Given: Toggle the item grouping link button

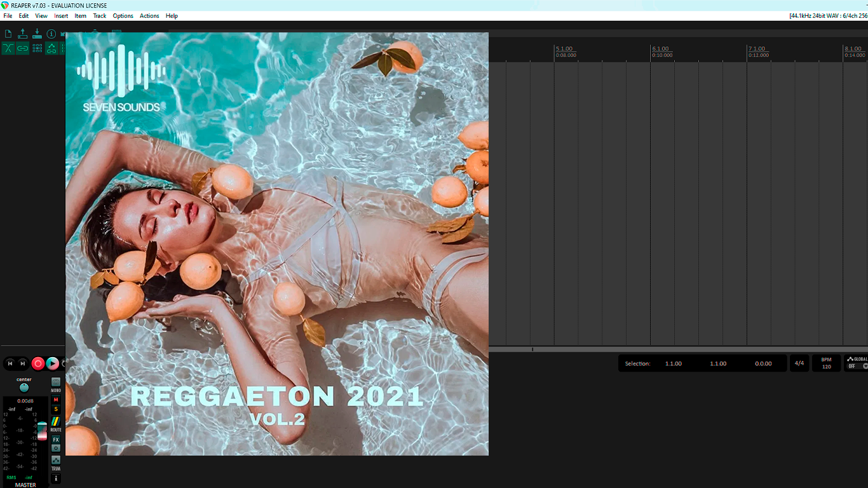Looking at the screenshot, I should [23, 48].
